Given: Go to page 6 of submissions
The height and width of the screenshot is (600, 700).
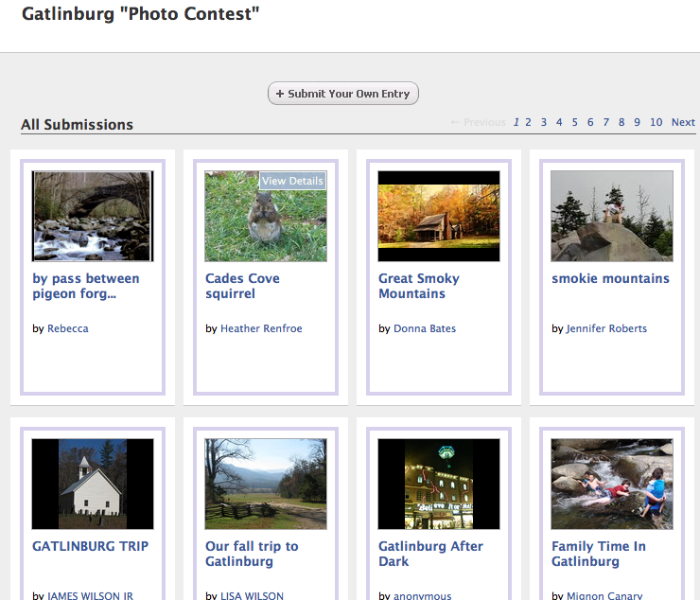Looking at the screenshot, I should (590, 122).
